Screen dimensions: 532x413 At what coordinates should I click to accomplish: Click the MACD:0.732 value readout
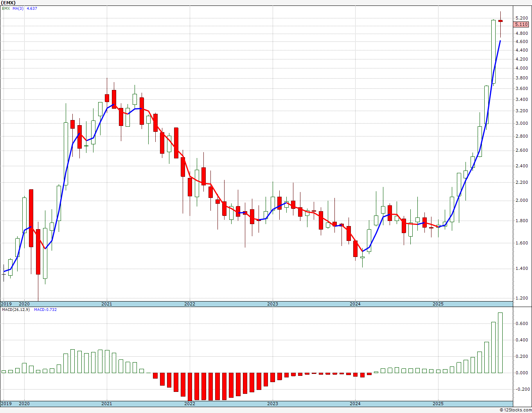click(x=45, y=310)
